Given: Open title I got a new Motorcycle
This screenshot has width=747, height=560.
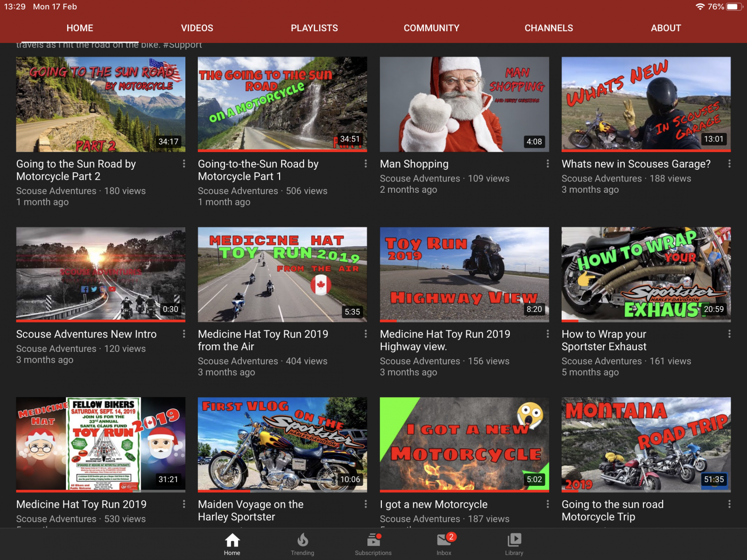Looking at the screenshot, I should click(434, 505).
